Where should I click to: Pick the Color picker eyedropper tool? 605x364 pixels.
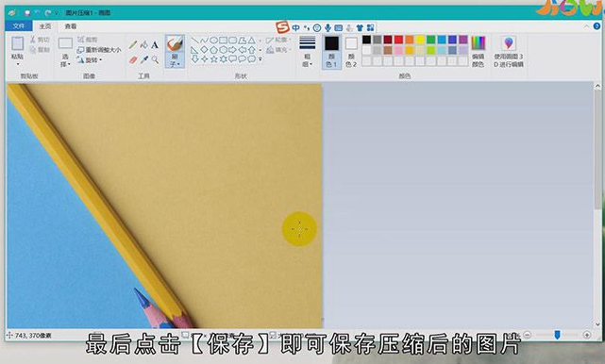[x=143, y=59]
